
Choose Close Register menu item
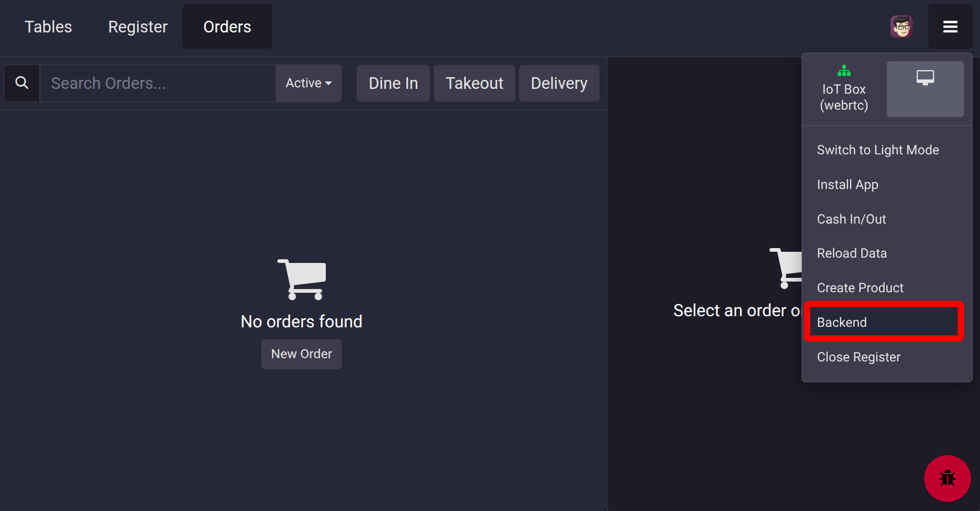point(859,357)
